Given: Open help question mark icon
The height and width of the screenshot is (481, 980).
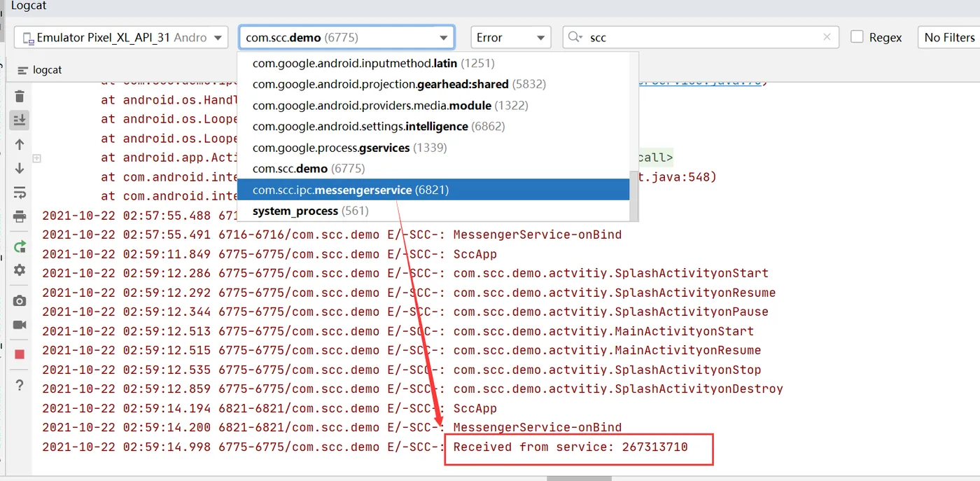Looking at the screenshot, I should (20, 384).
